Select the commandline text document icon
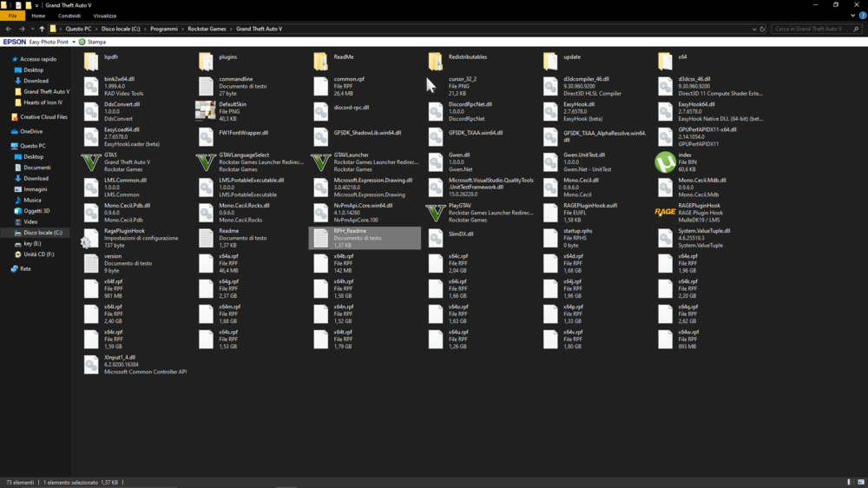 (206, 87)
